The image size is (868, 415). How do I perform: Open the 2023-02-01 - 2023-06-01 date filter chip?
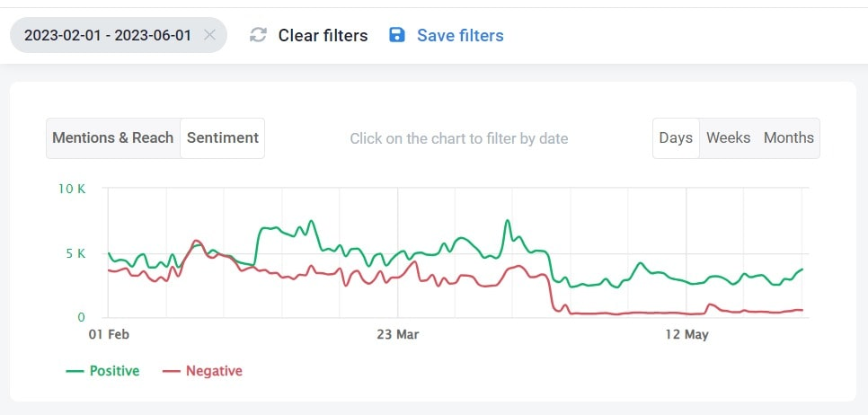tap(108, 35)
